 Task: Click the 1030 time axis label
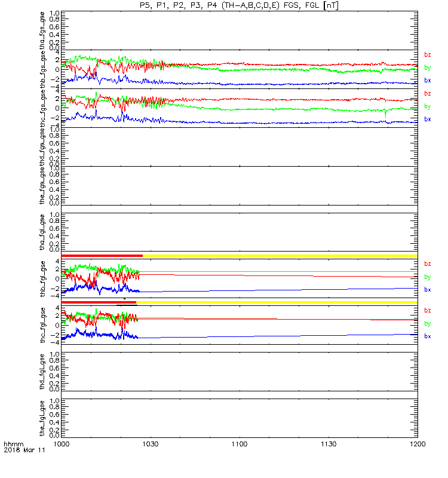pyautogui.click(x=151, y=444)
